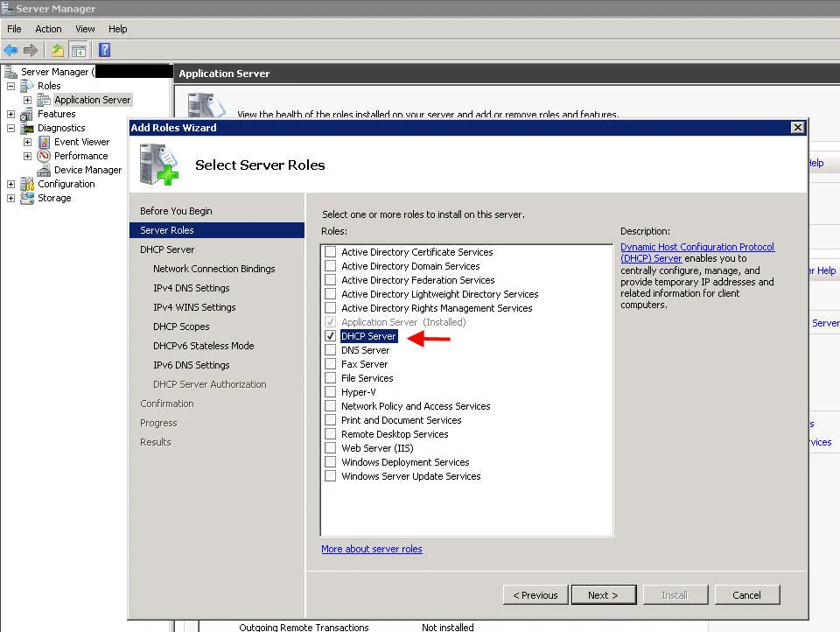Toggle the Show/Hide Console Tree toolbar icon
Screen dimensions: 840x632
pos(78,51)
